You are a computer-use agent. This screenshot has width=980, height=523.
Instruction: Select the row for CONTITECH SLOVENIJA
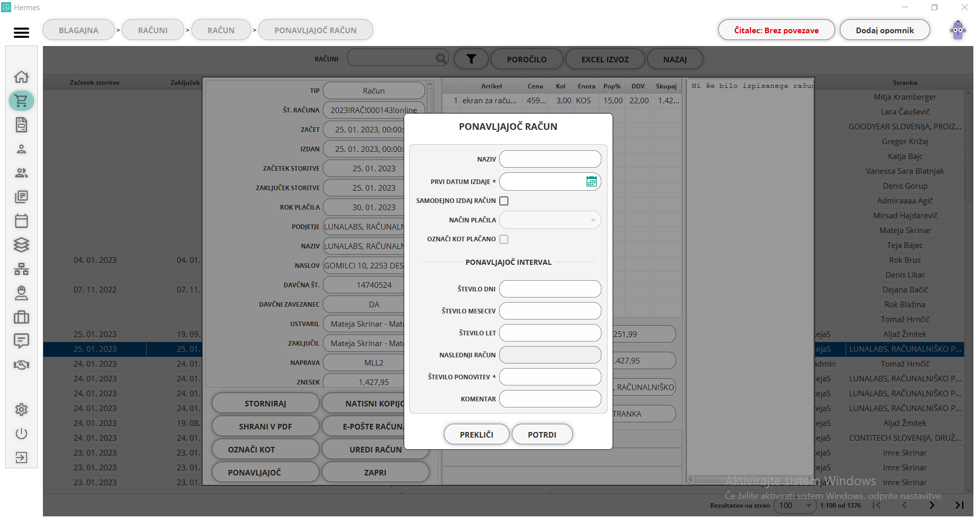904,438
